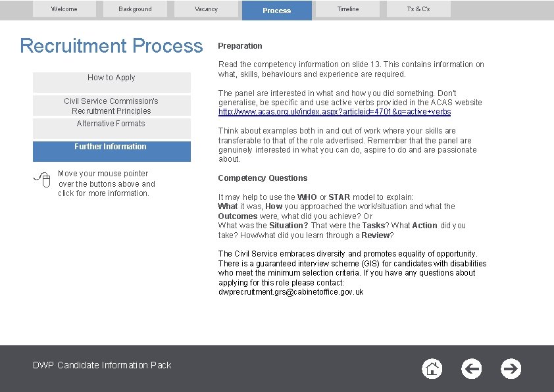The image size is (554, 392).
Task: Click the left-pointing arrow for previous slide
Action: [x=472, y=369]
